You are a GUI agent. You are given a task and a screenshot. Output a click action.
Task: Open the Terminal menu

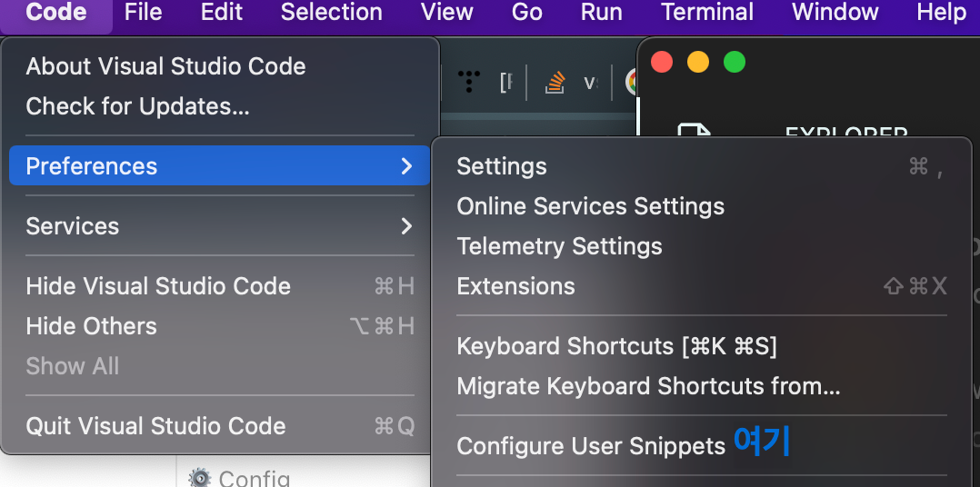[707, 12]
